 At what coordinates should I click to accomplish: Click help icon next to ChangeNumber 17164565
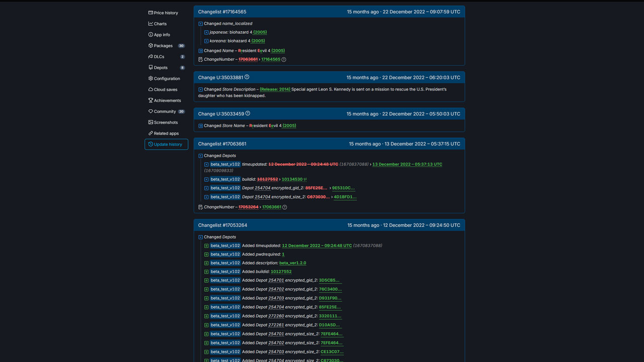284,59
